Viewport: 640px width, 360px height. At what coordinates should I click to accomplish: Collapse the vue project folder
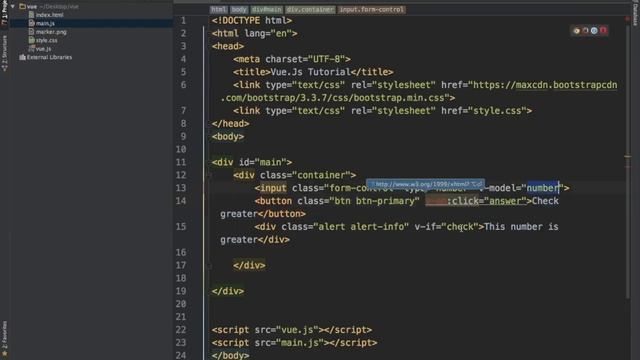(x=13, y=7)
